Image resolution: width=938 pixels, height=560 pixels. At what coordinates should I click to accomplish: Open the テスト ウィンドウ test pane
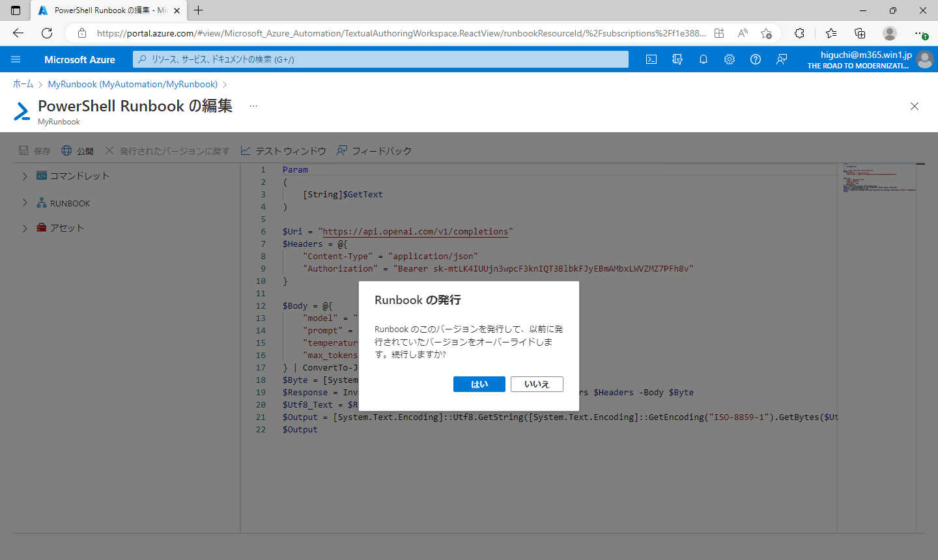(x=283, y=151)
